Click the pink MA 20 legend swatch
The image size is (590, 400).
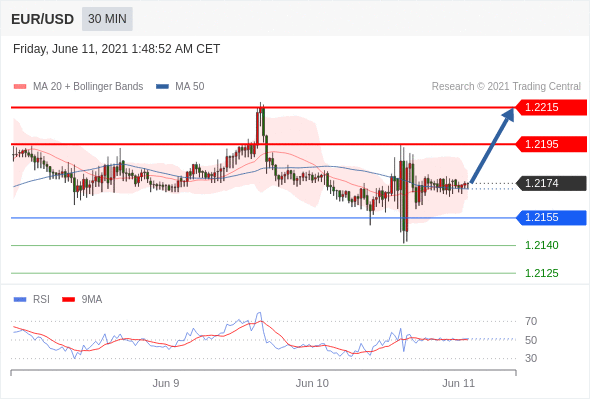pyautogui.click(x=20, y=87)
